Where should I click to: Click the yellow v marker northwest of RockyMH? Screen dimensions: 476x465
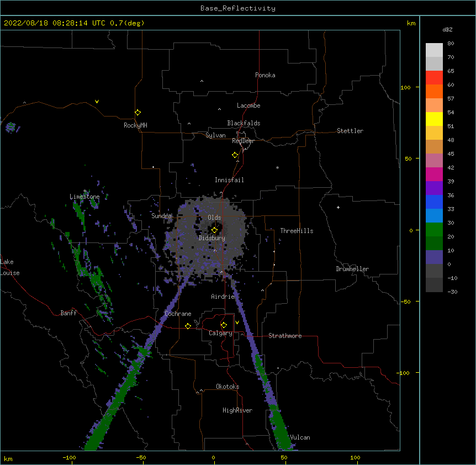coord(97,102)
